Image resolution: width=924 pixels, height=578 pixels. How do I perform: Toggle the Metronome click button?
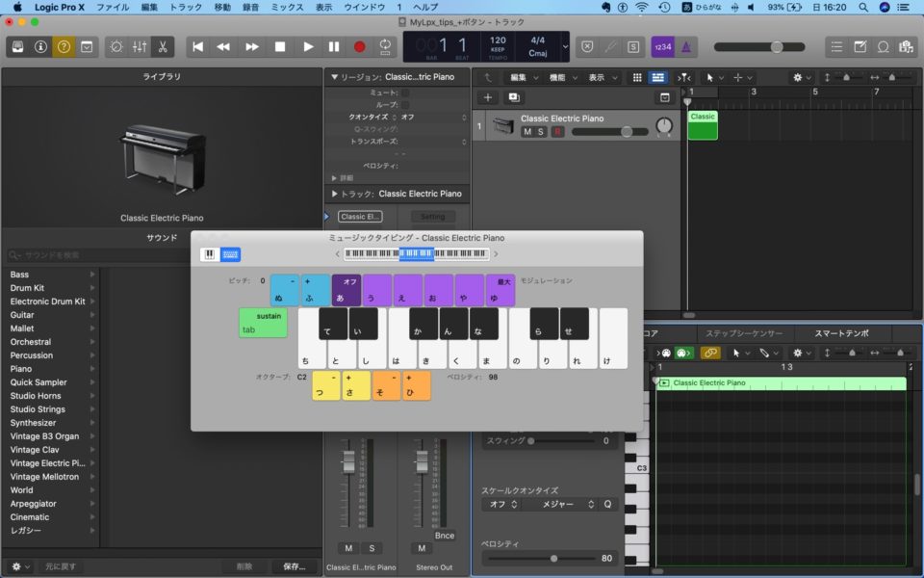click(x=686, y=46)
